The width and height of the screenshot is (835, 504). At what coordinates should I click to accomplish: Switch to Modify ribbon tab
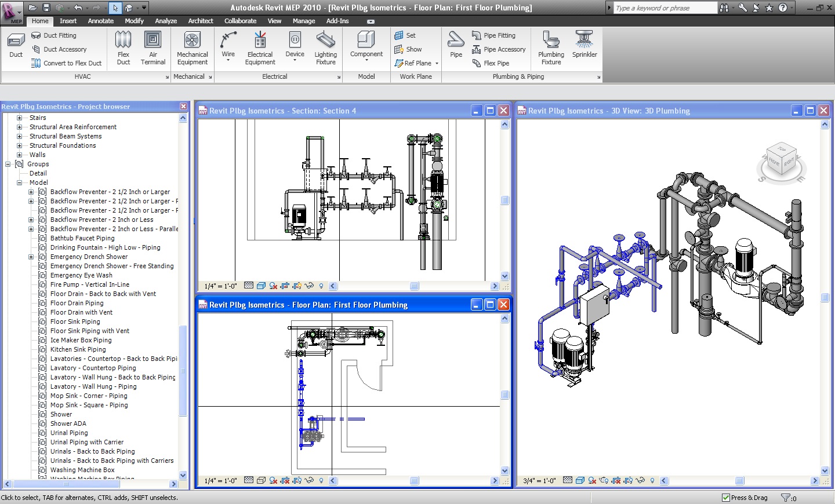point(134,21)
